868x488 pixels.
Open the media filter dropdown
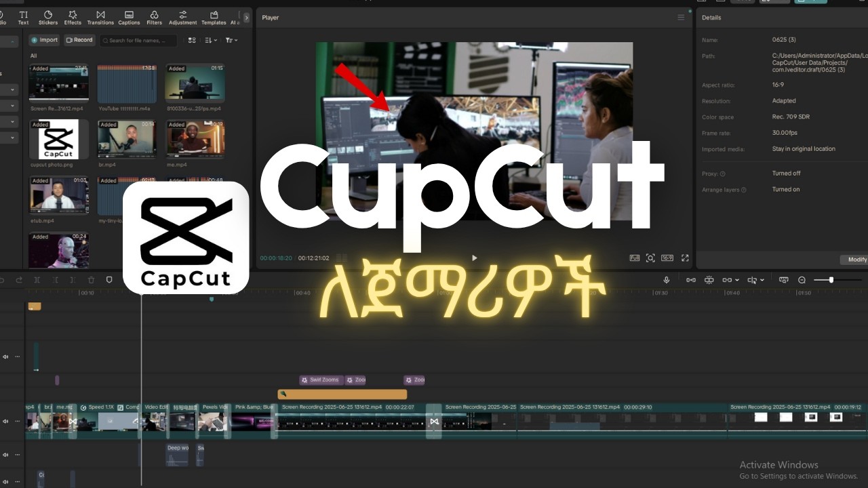point(231,41)
